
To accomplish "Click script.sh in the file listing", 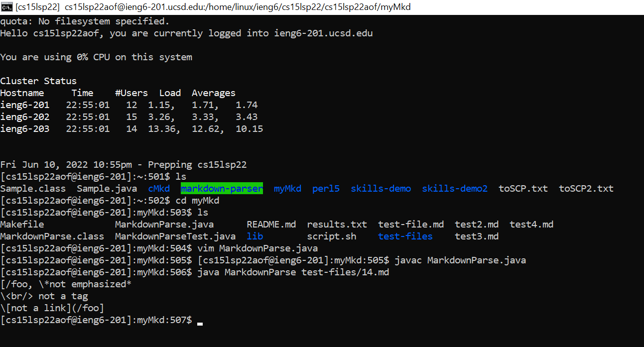I will pos(331,236).
